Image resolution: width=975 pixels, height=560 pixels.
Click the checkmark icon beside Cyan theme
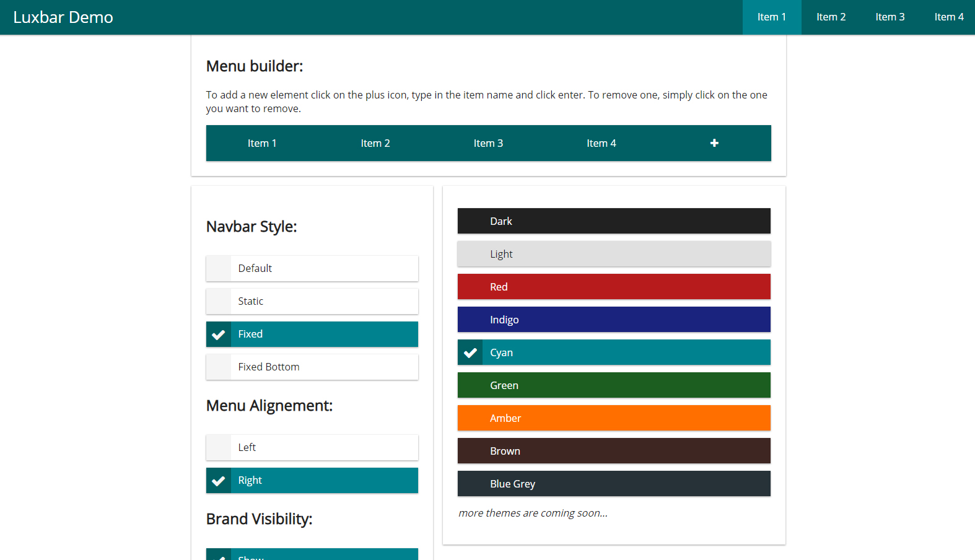pyautogui.click(x=470, y=352)
